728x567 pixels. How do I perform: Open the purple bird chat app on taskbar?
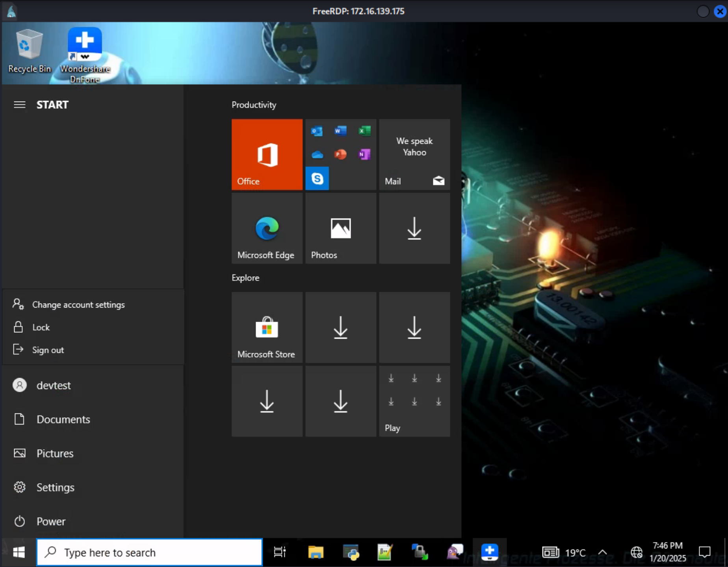(x=455, y=552)
